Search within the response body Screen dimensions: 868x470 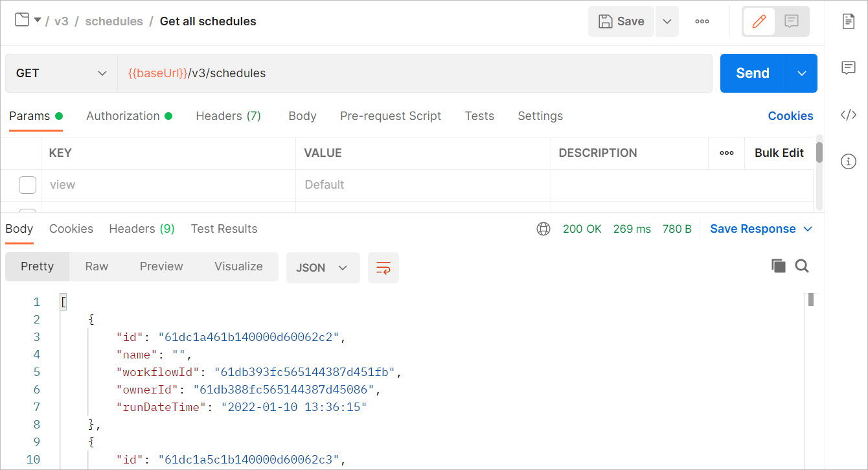click(802, 266)
